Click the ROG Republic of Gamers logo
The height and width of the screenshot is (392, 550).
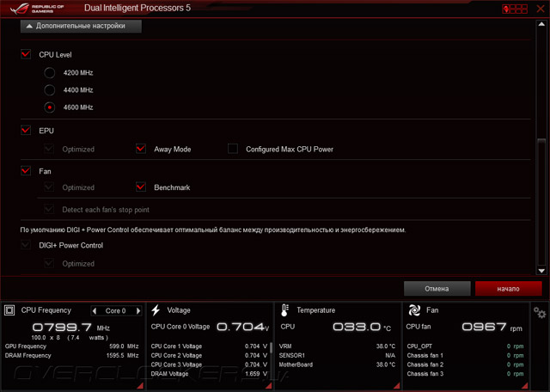[37, 9]
